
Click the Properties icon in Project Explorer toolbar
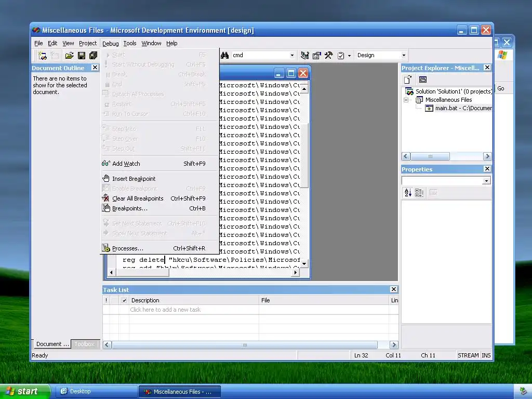click(423, 79)
